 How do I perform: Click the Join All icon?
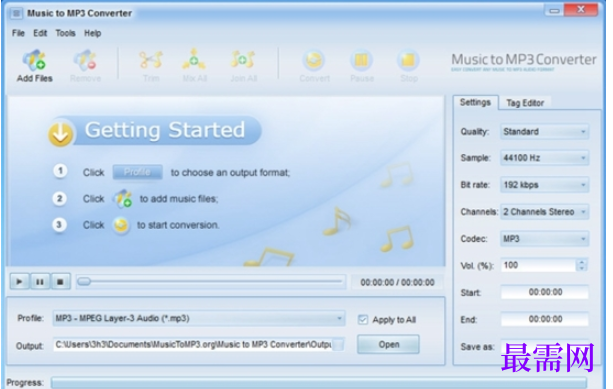pyautogui.click(x=243, y=59)
